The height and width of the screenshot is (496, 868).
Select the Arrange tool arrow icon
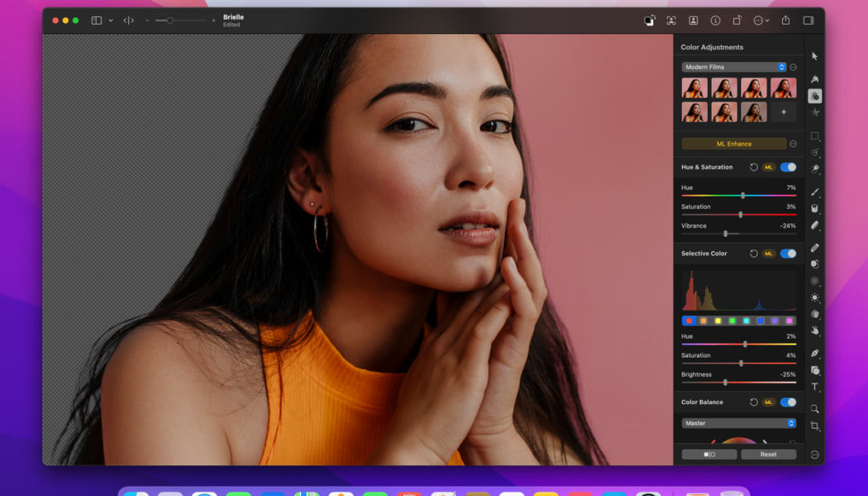(x=814, y=55)
